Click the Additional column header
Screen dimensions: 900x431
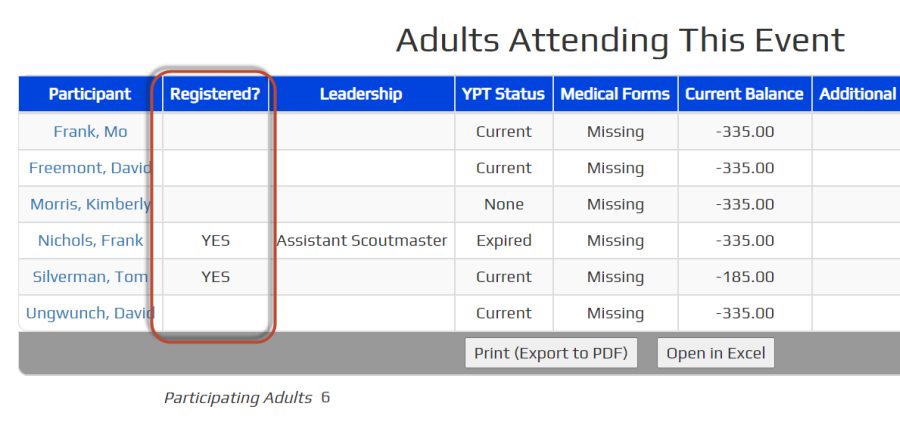(856, 94)
